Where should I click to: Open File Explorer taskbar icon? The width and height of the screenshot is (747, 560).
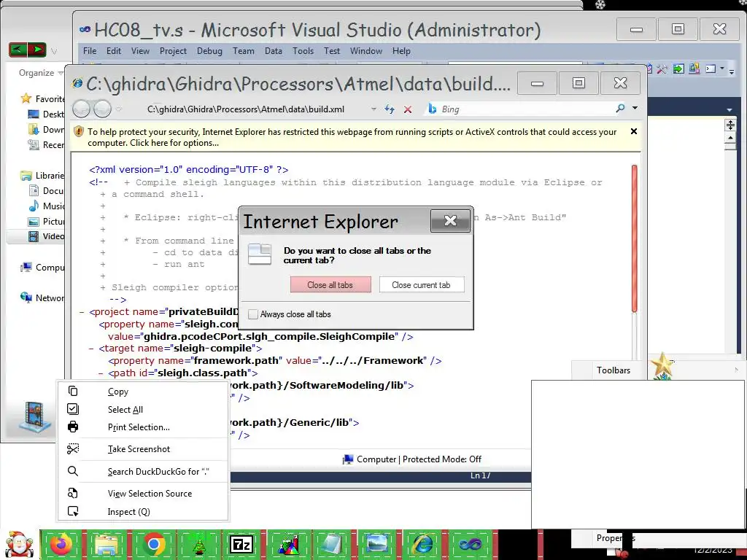[107, 544]
